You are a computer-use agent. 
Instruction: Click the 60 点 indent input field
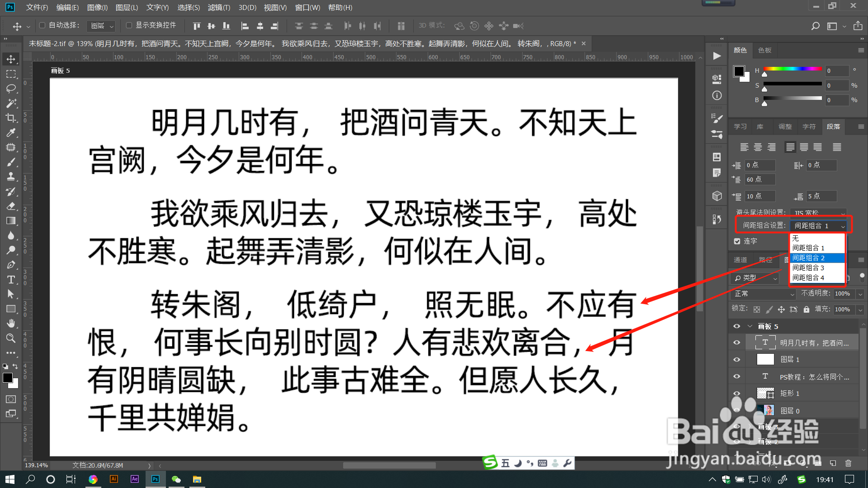coord(759,179)
